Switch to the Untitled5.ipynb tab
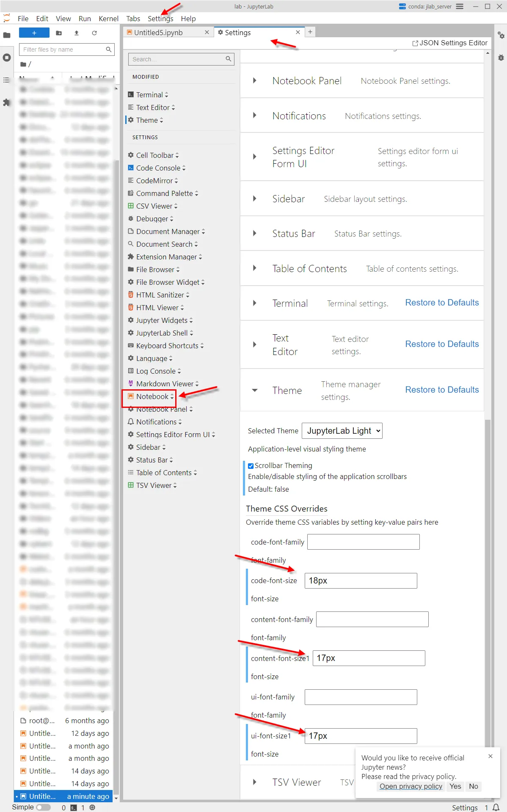 [158, 33]
